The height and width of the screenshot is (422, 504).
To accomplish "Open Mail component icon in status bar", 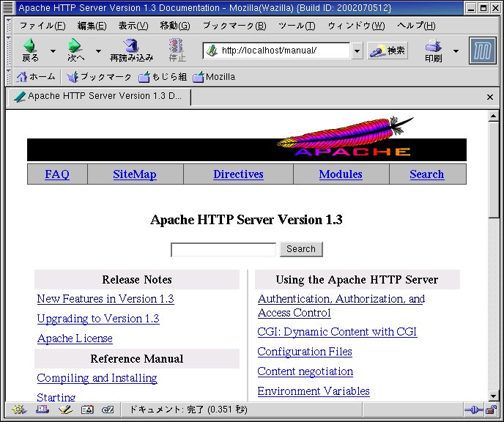I will (x=42, y=410).
